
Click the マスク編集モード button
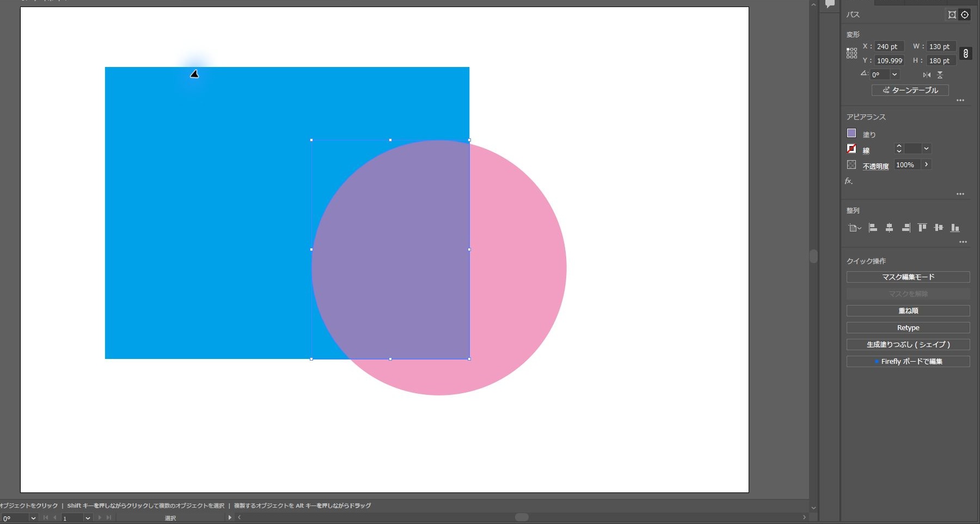click(908, 277)
